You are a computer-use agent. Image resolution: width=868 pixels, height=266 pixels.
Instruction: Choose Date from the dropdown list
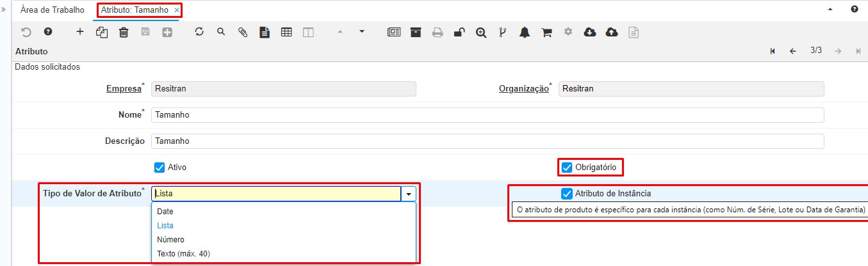(284, 211)
